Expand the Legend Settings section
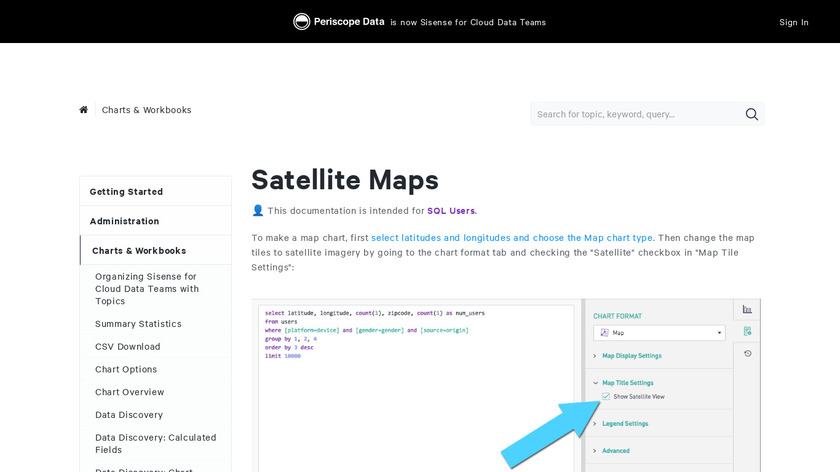 [x=625, y=424]
